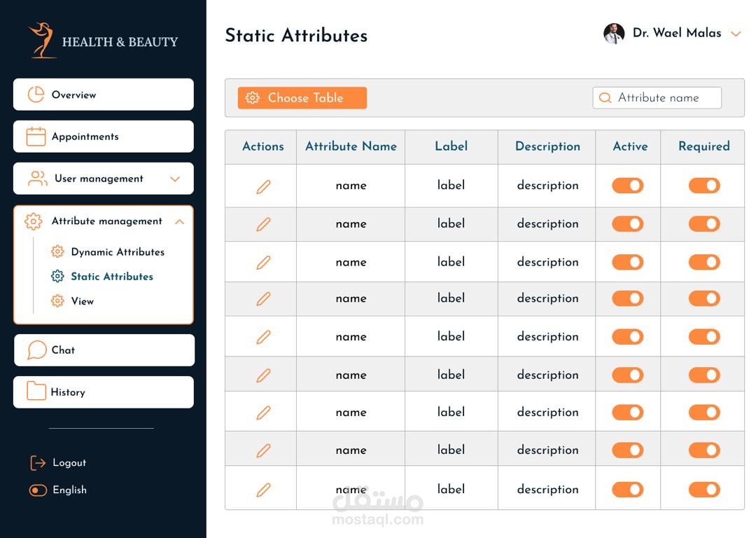Switch the English language toggle

(x=38, y=490)
